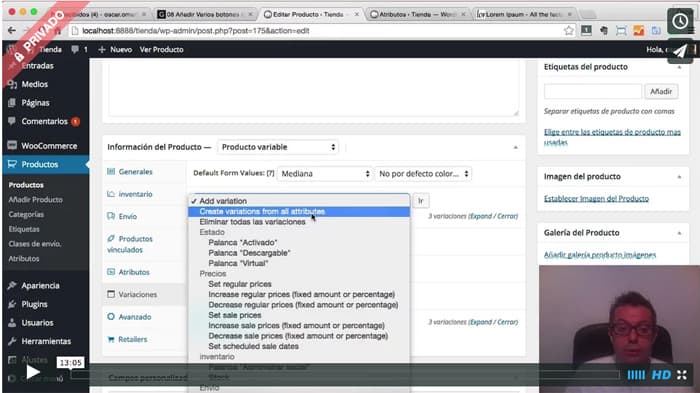Open the Entradas sidebar menu
Viewport: 700px width, 393px height.
click(x=37, y=66)
